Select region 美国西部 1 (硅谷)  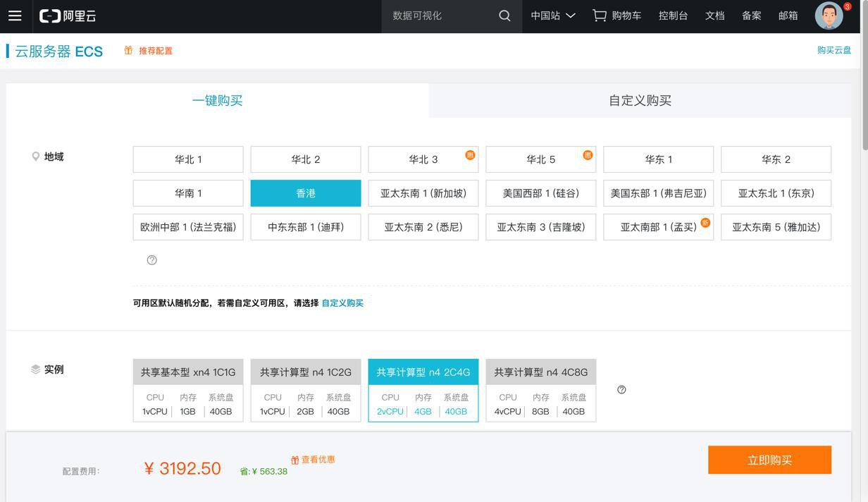tap(540, 193)
